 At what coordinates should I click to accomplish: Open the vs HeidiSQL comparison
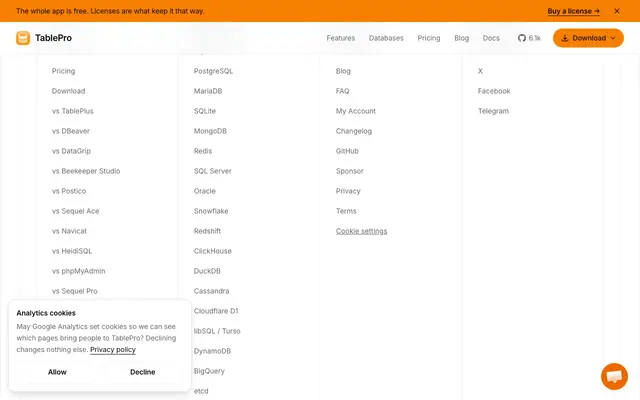(72, 251)
